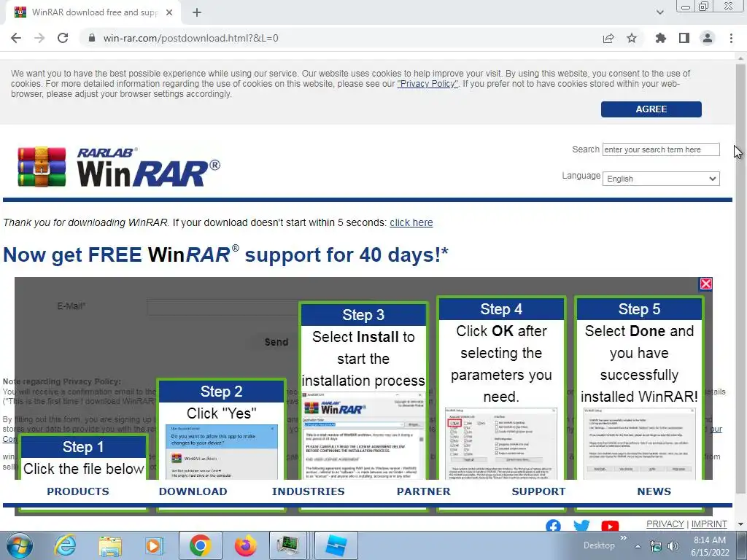Launch Firefox from the taskbar
Image resolution: width=747 pixels, height=560 pixels.
245,545
